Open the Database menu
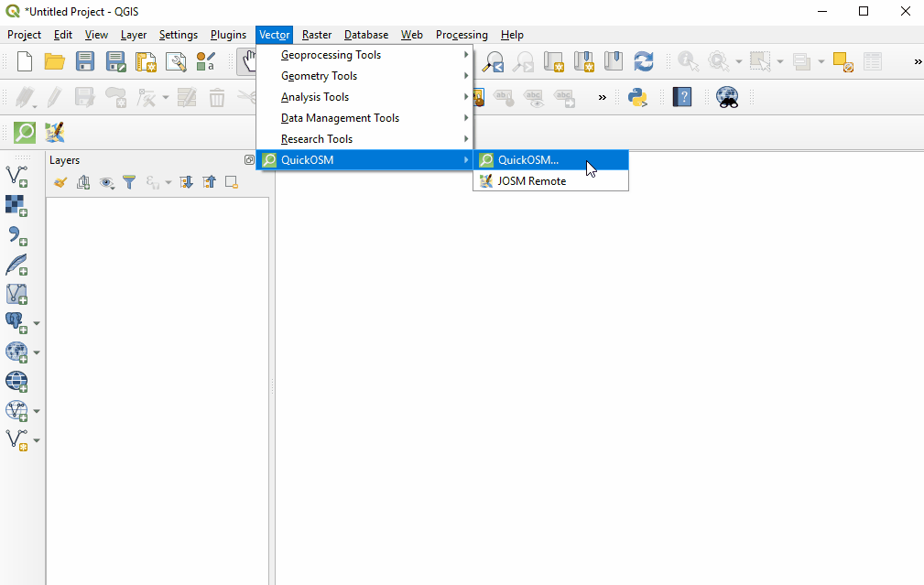924x585 pixels. point(366,35)
